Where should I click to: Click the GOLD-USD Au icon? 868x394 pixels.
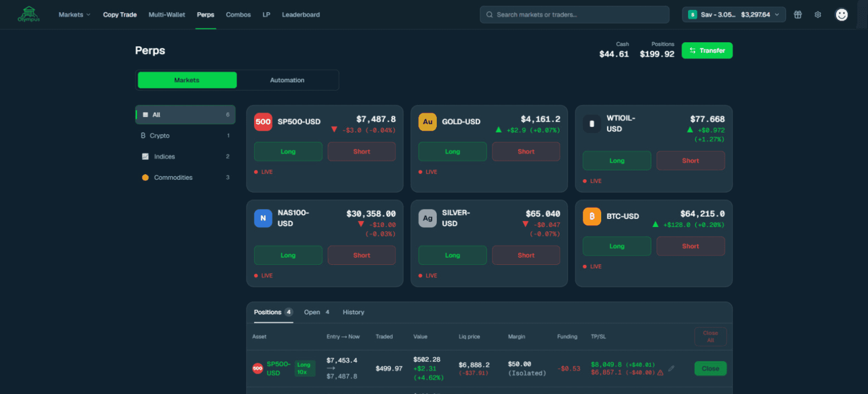tap(427, 122)
